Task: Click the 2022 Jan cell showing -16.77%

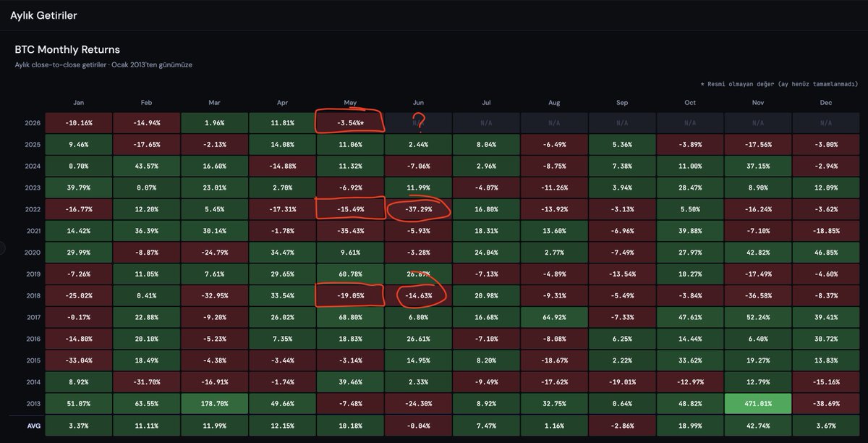Action: (x=78, y=211)
